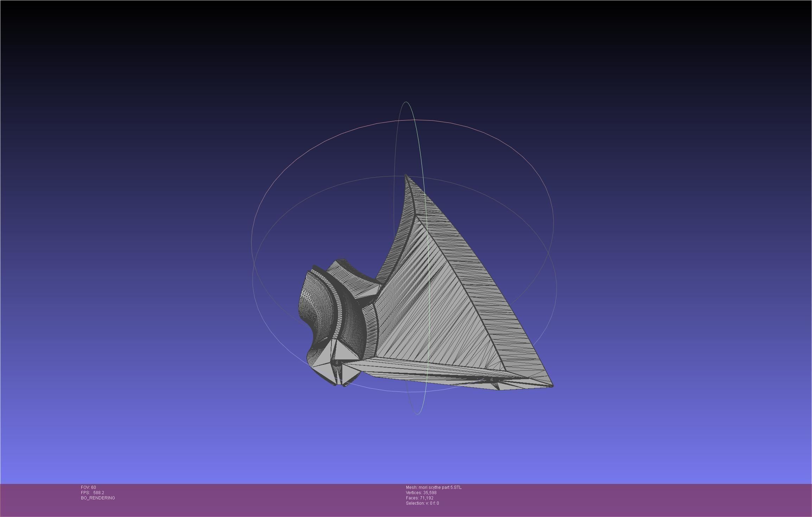Click the green trackball ring's bottom loop

click(417, 414)
